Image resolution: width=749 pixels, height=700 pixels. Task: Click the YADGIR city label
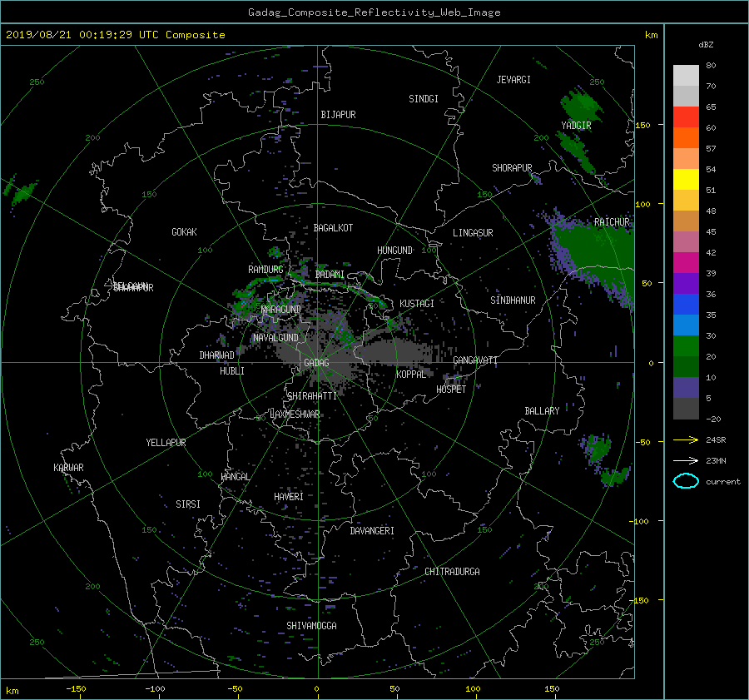(x=576, y=126)
